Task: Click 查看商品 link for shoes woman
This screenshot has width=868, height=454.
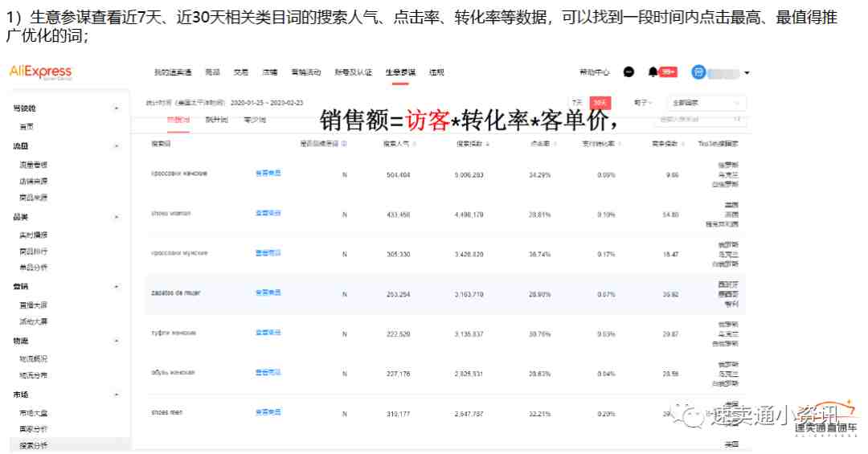Action: click(268, 214)
